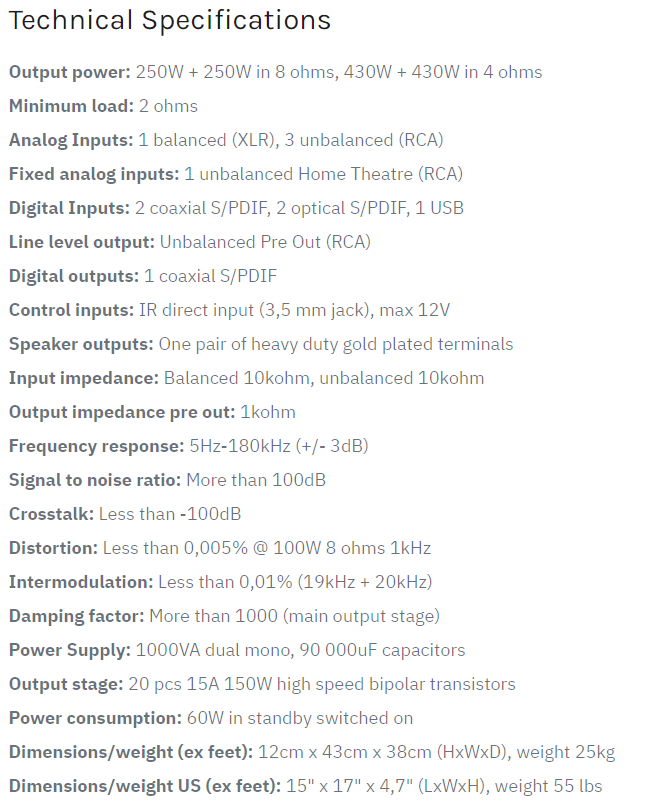Click the Input impedance label
The width and height of the screenshot is (647, 807).
pyautogui.click(x=84, y=378)
